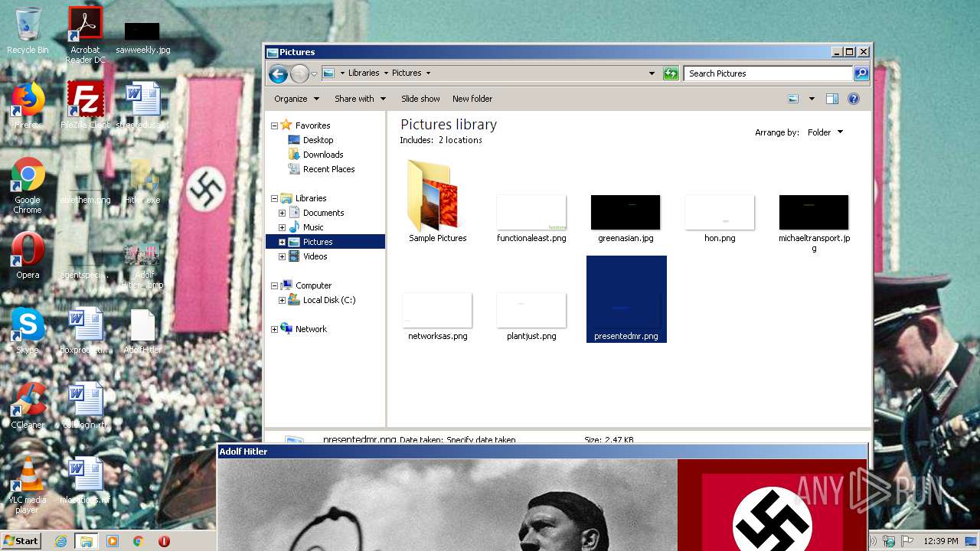
Task: Select presentedmr.png file
Action: coord(626,299)
